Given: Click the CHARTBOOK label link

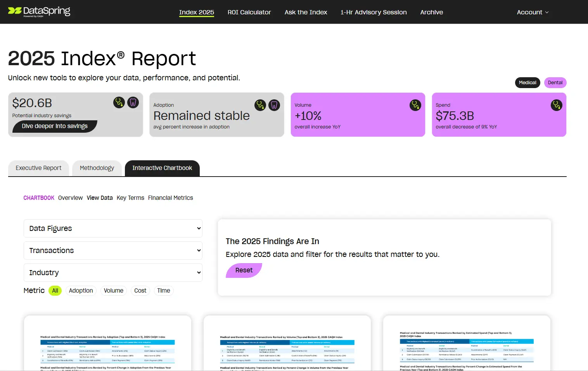Looking at the screenshot, I should 39,198.
